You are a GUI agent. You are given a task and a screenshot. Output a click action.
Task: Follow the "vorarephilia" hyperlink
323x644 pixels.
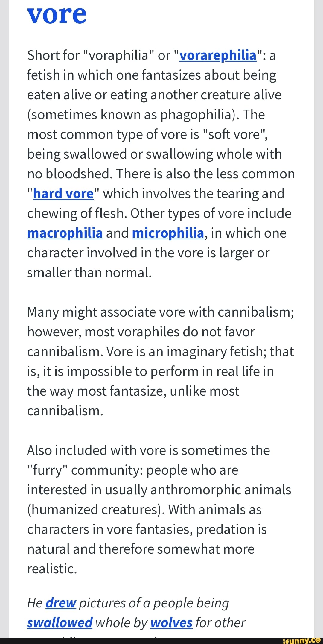click(x=218, y=55)
